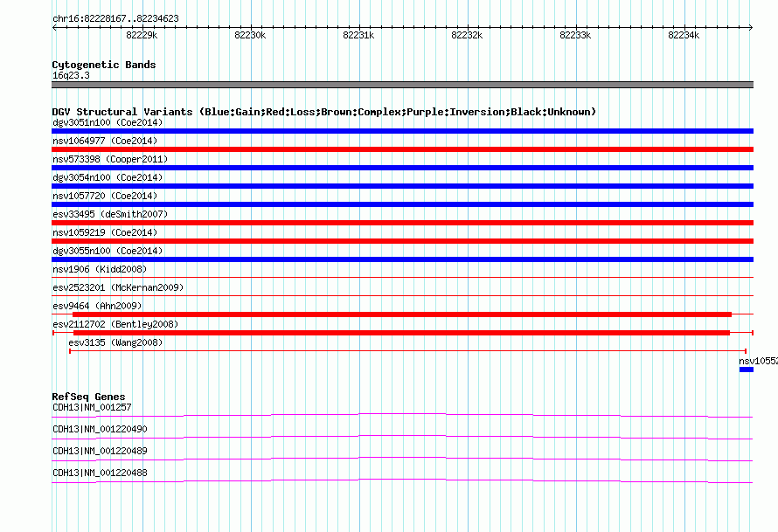Click the 82230k ruler tick label
This screenshot has width=778, height=532.
point(250,35)
